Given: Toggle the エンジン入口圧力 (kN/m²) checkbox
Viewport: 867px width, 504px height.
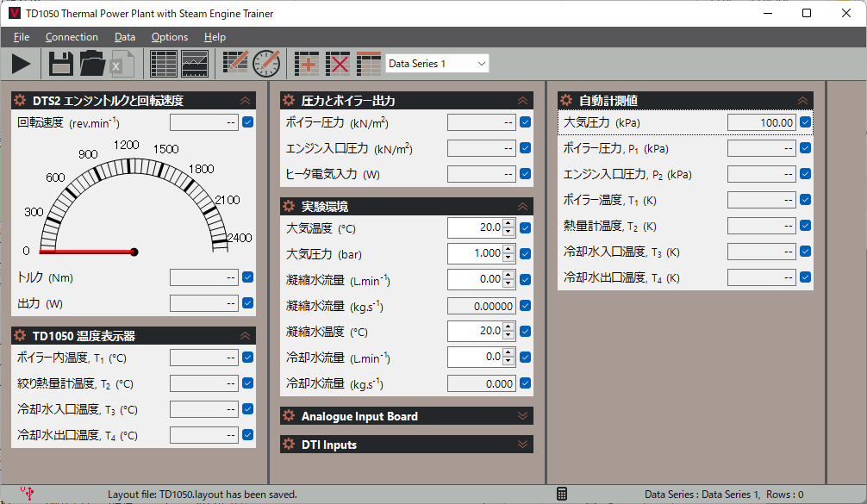Looking at the screenshot, I should pos(526,147).
